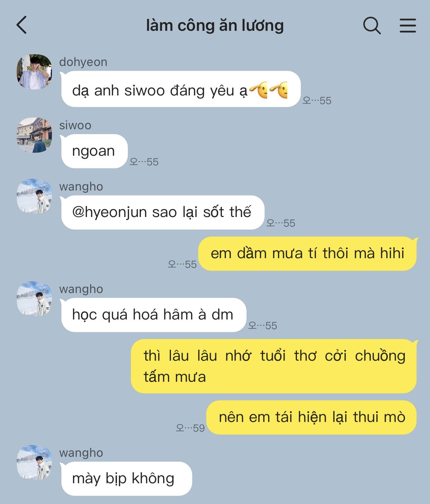Viewport: 430px width, 504px height.
Task: Select the 'mày bịp không' message bubble
Action: (x=127, y=479)
